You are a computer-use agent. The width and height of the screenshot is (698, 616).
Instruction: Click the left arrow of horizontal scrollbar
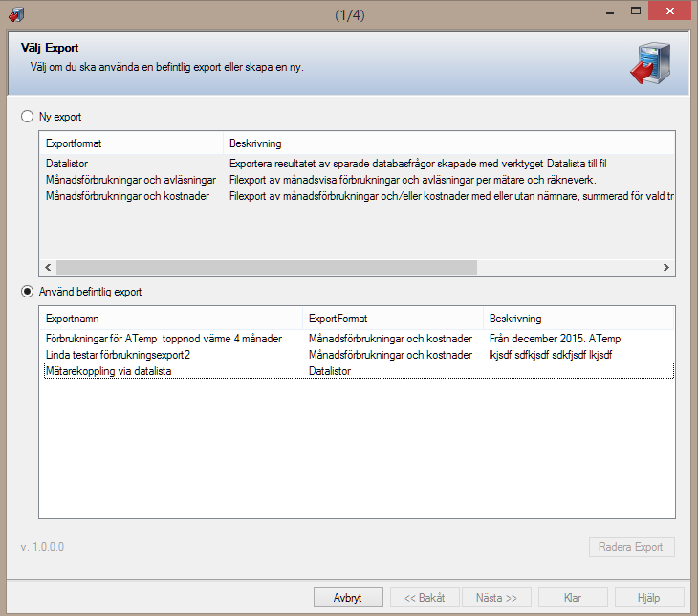[48, 267]
